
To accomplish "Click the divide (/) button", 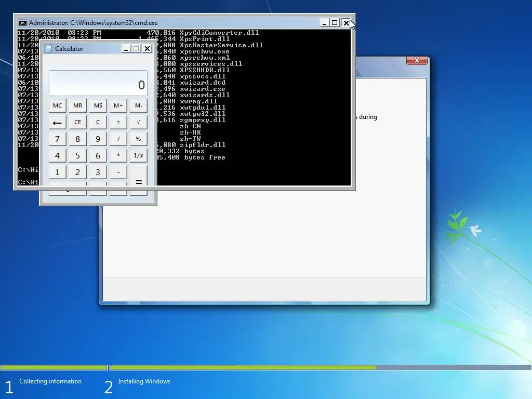I will [x=118, y=139].
